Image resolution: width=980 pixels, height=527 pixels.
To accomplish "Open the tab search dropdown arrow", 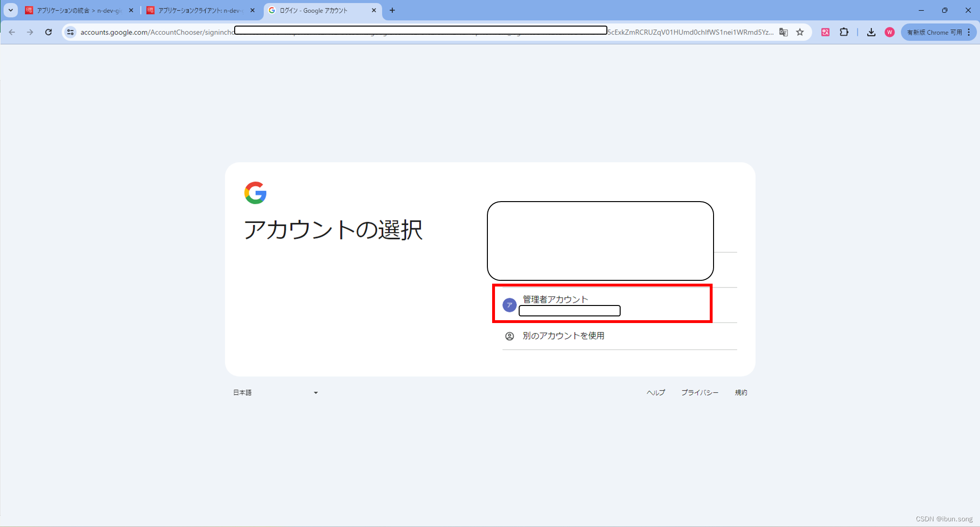I will [x=10, y=10].
